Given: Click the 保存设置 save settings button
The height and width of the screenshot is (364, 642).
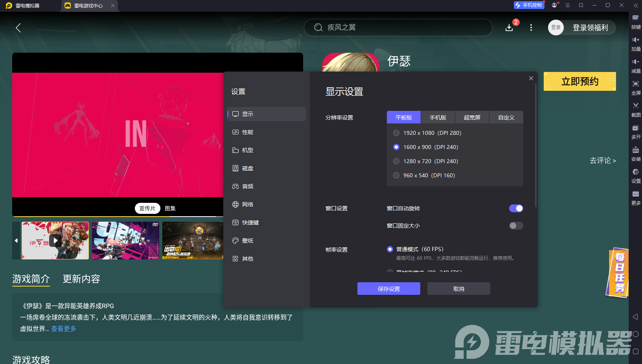Looking at the screenshot, I should tap(388, 288).
